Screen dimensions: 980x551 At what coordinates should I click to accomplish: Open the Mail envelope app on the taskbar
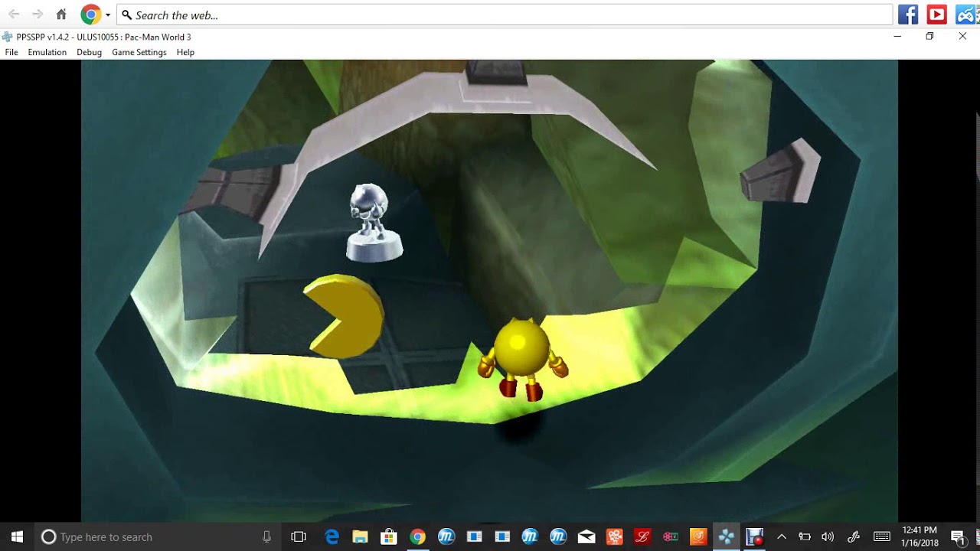pyautogui.click(x=586, y=536)
